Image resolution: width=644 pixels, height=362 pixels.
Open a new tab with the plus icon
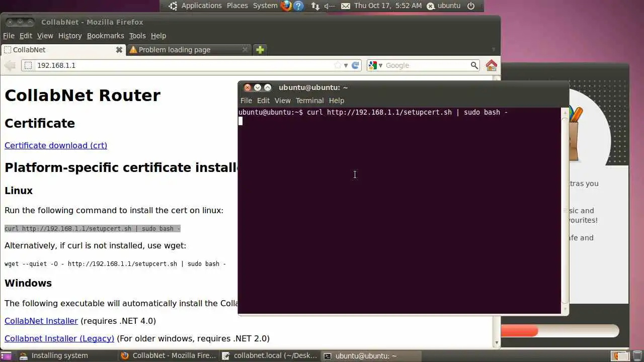[260, 50]
